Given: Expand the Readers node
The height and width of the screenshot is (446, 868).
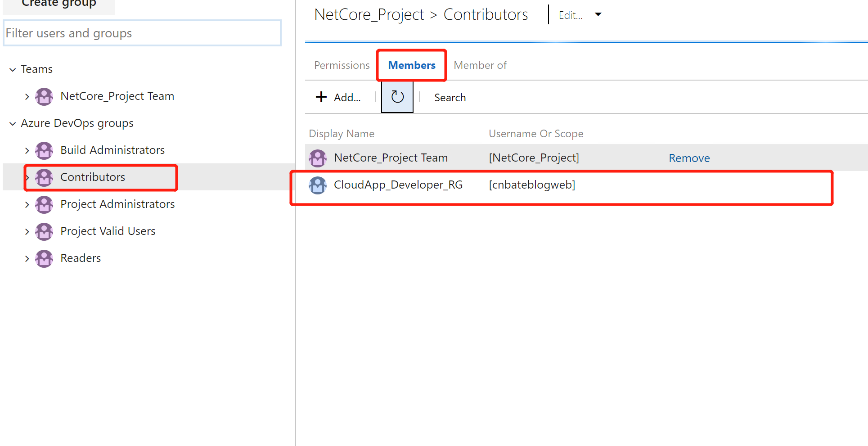Looking at the screenshot, I should click(27, 258).
